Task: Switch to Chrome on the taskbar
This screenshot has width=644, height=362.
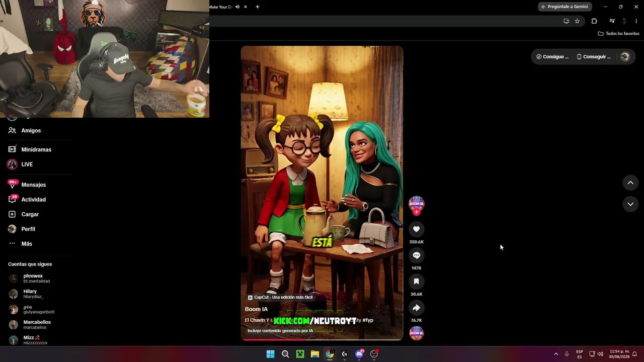Action: coord(330,354)
